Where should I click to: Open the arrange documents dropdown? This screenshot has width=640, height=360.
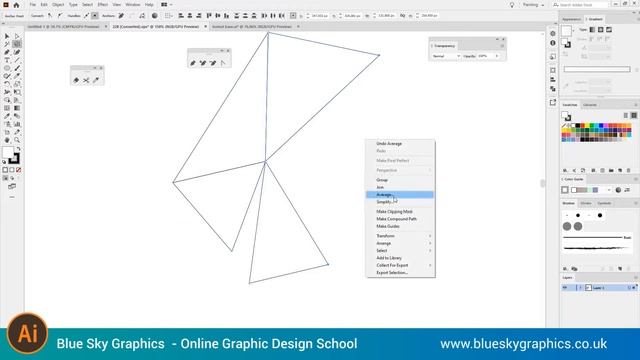click(166, 5)
